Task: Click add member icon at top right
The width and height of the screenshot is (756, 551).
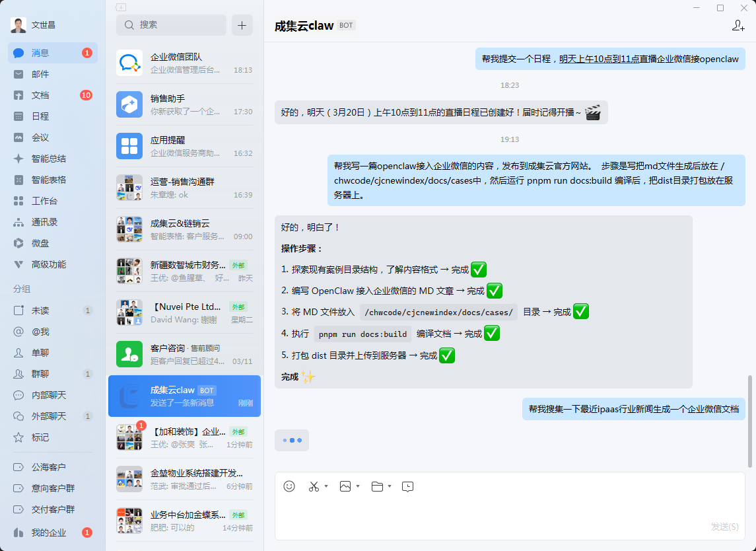Action: pyautogui.click(x=738, y=26)
